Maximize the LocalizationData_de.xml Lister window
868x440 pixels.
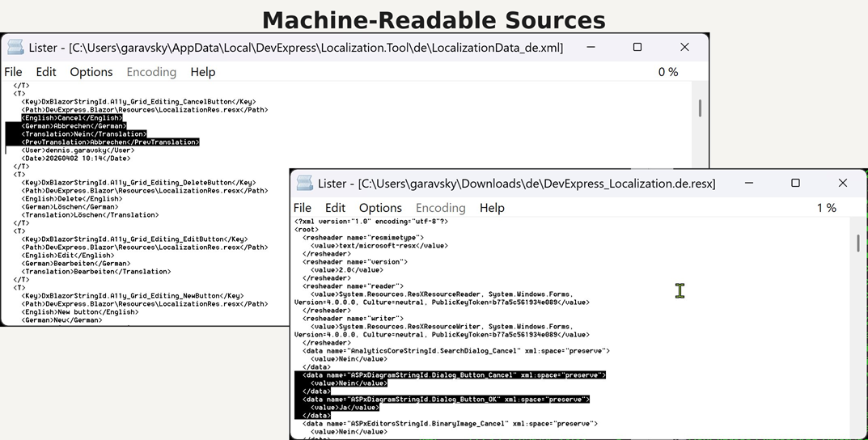637,47
